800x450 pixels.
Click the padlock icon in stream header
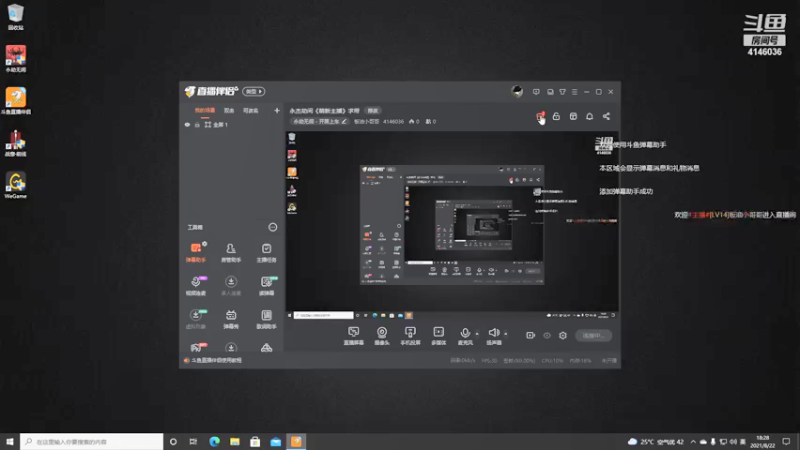(556, 116)
